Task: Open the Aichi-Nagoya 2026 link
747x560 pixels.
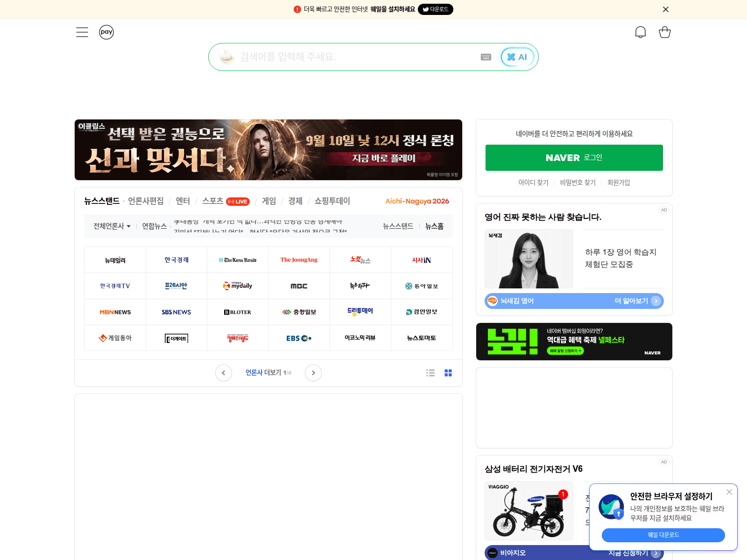Action: (417, 201)
